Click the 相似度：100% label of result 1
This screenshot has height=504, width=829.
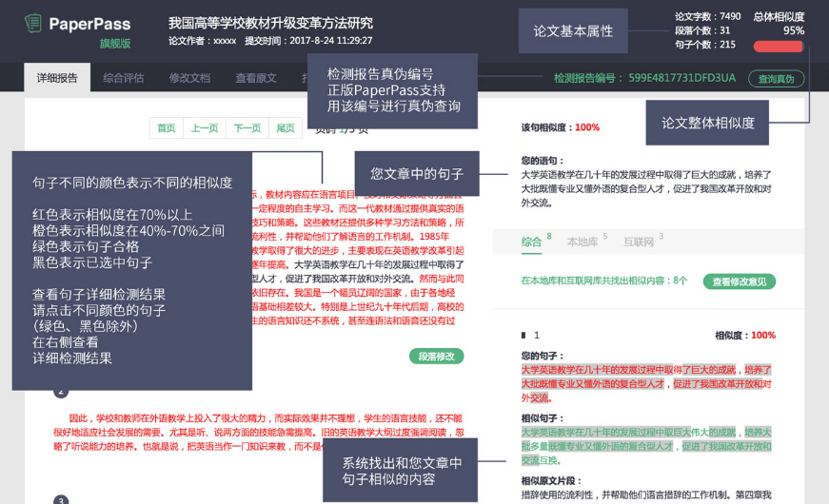tap(745, 335)
